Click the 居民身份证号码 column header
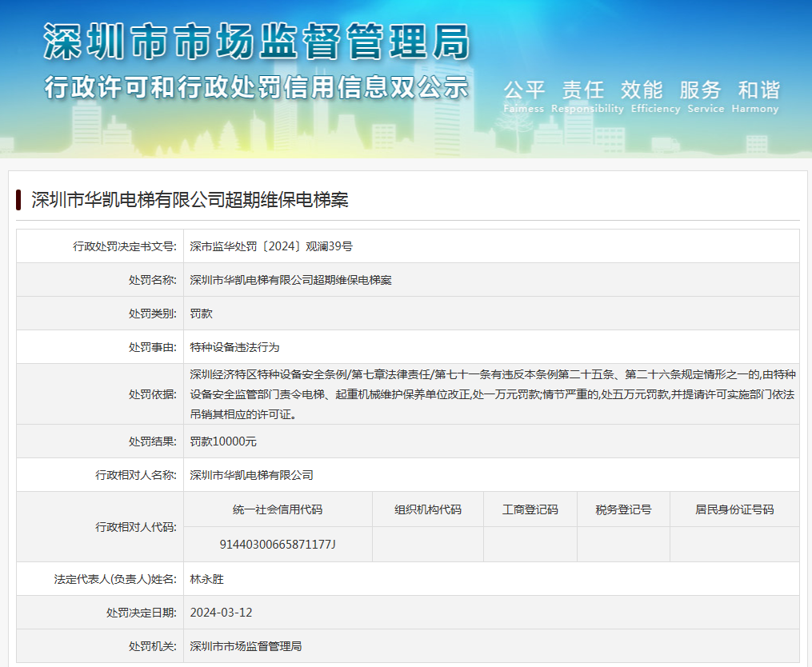The image size is (812, 667). [x=734, y=509]
